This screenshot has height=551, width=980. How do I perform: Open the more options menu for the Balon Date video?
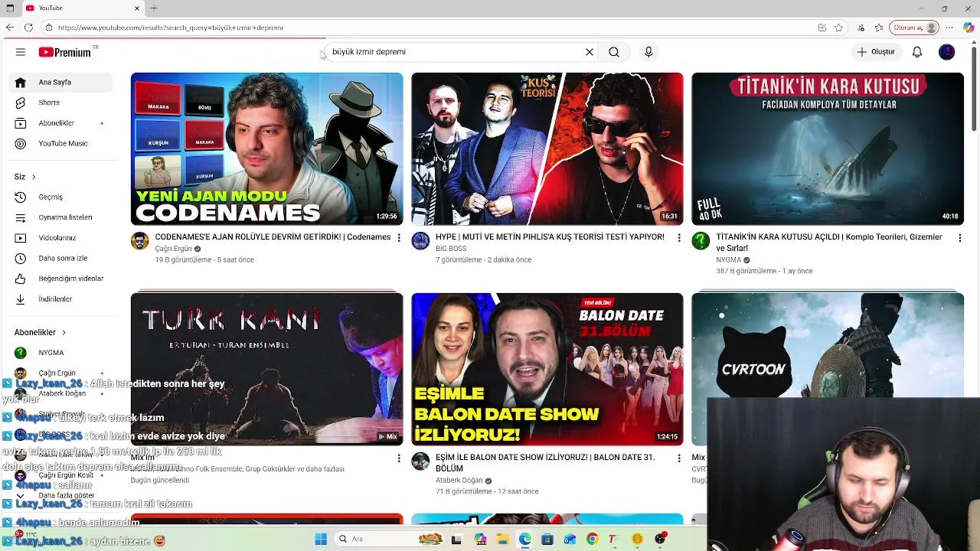(x=678, y=458)
